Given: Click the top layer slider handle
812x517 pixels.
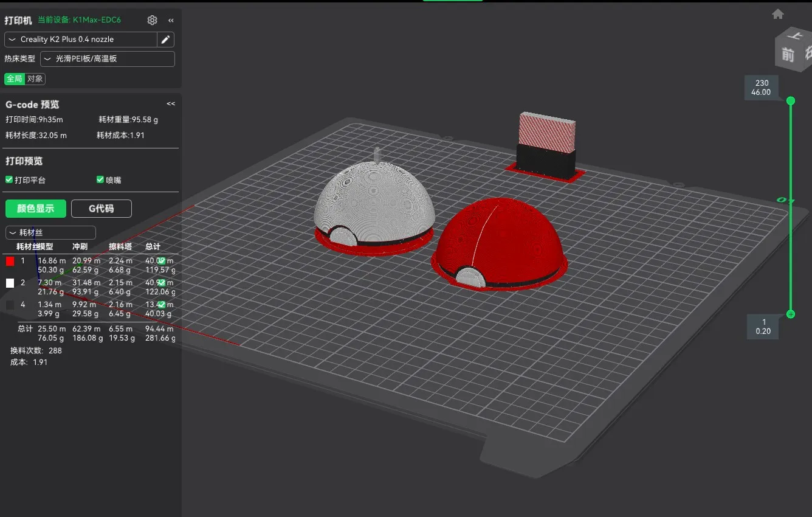Looking at the screenshot, I should coord(791,100).
